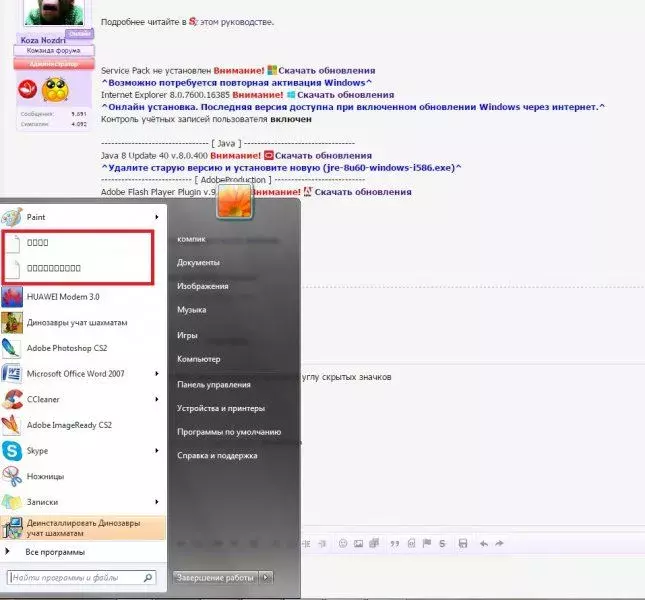
Task: Insert quote in forum editor
Action: point(395,544)
